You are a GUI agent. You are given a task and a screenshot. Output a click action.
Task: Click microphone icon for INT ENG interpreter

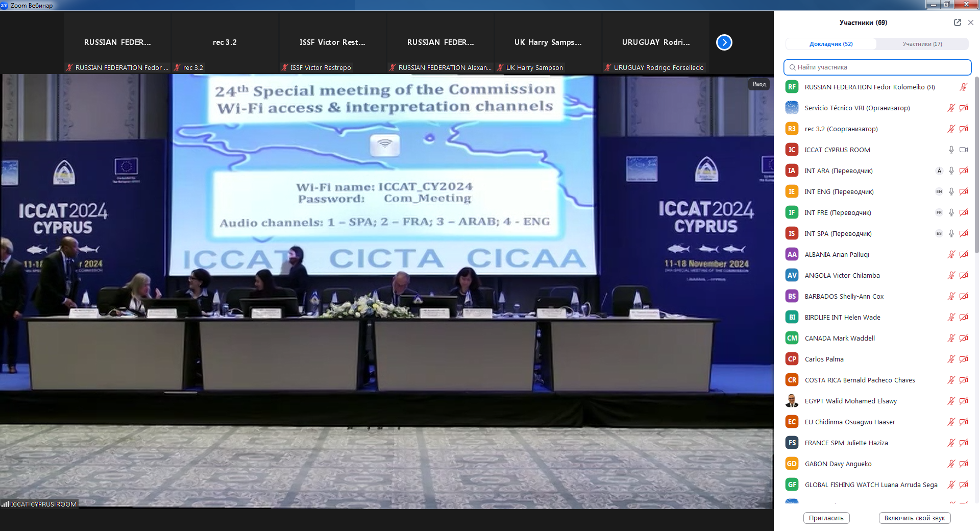pyautogui.click(x=951, y=191)
